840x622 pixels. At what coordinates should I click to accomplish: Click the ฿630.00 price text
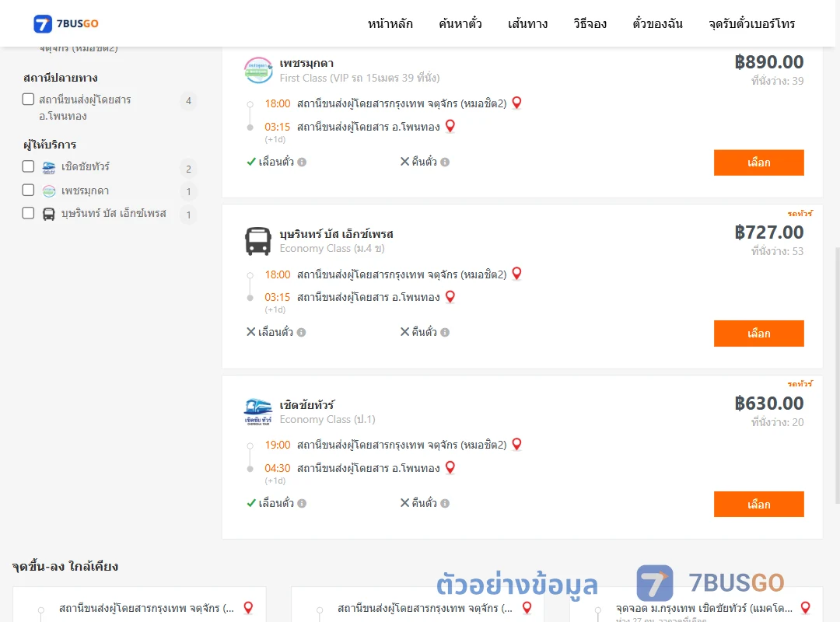coord(768,404)
